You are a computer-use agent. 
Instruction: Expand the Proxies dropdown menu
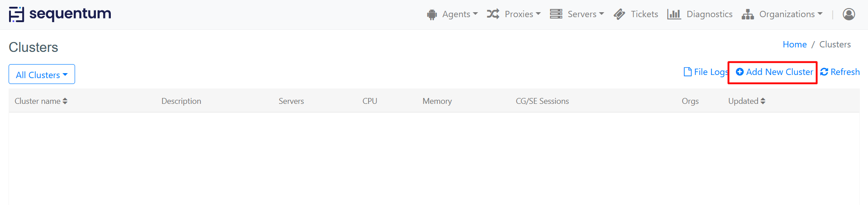click(522, 14)
